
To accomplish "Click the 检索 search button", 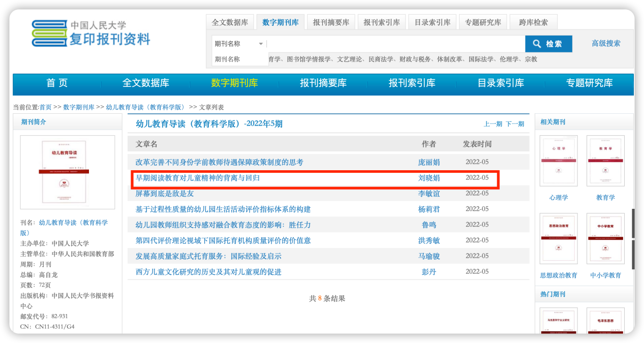I will pyautogui.click(x=548, y=44).
